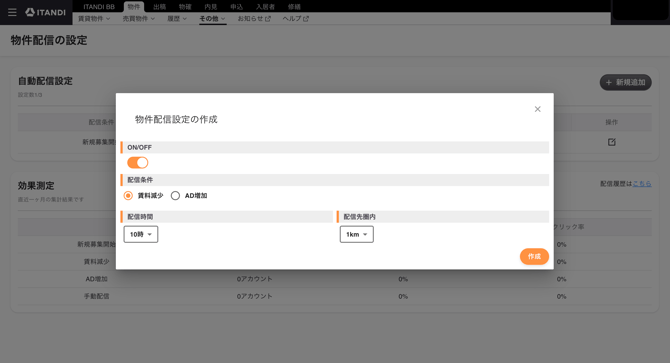Screen dimensions: 670x363
Task: Switch to the 物確 tab
Action: [x=185, y=7]
